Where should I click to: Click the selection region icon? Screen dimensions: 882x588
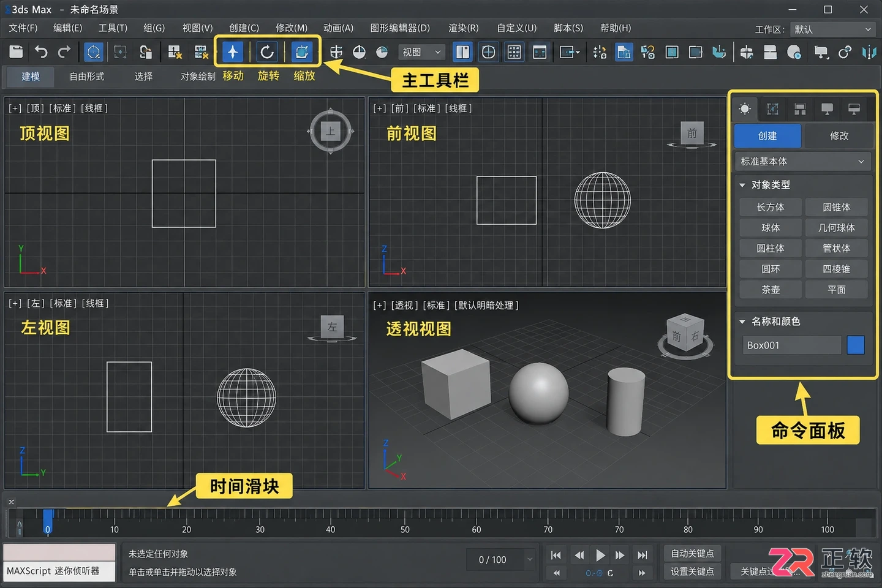pos(120,52)
